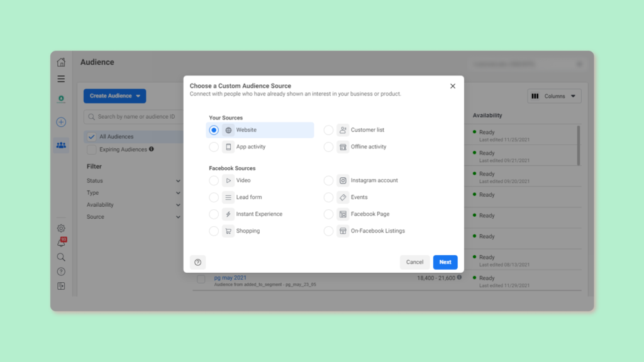The image size is (644, 362).
Task: Click the Video play icon
Action: pos(228,180)
